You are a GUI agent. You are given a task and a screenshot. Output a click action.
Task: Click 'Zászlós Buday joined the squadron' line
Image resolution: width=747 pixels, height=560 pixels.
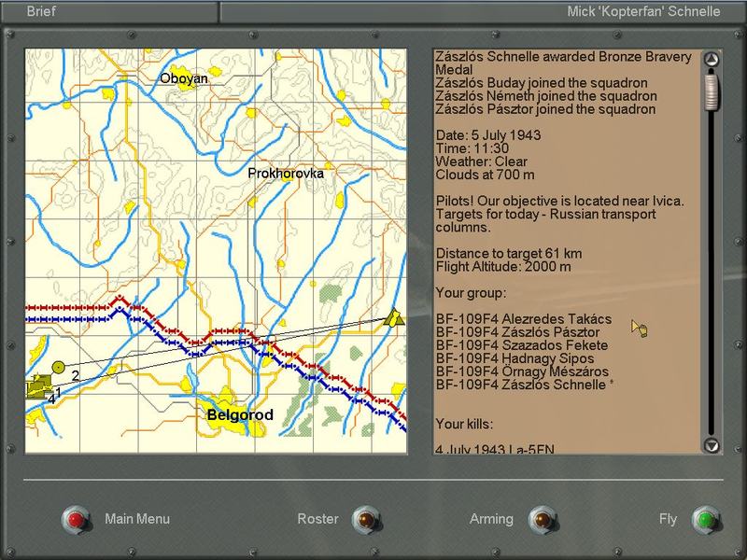542,83
